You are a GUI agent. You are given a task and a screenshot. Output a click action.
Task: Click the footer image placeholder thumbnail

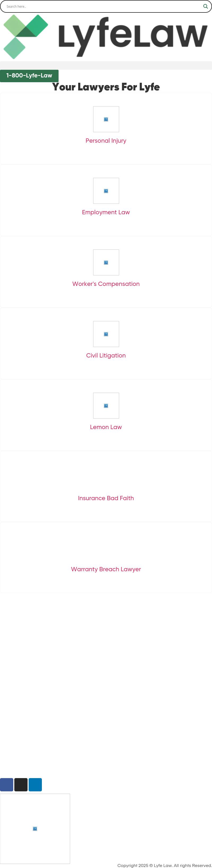tap(35, 828)
